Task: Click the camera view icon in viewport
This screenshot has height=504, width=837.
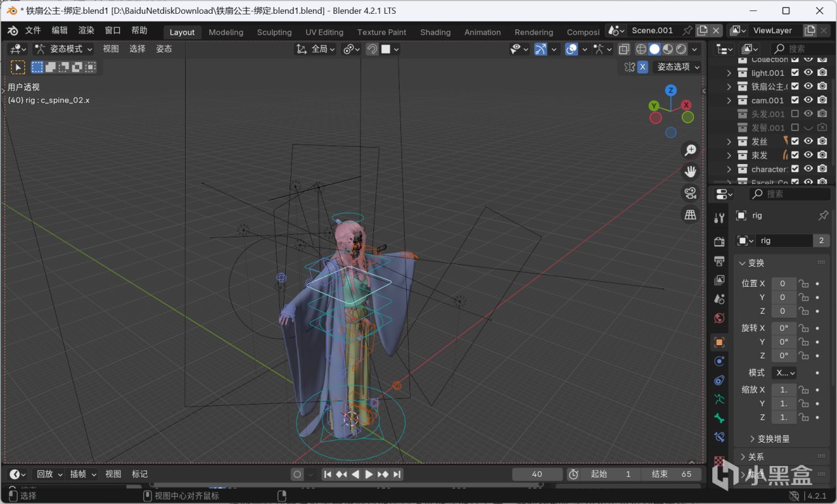Action: coord(690,193)
